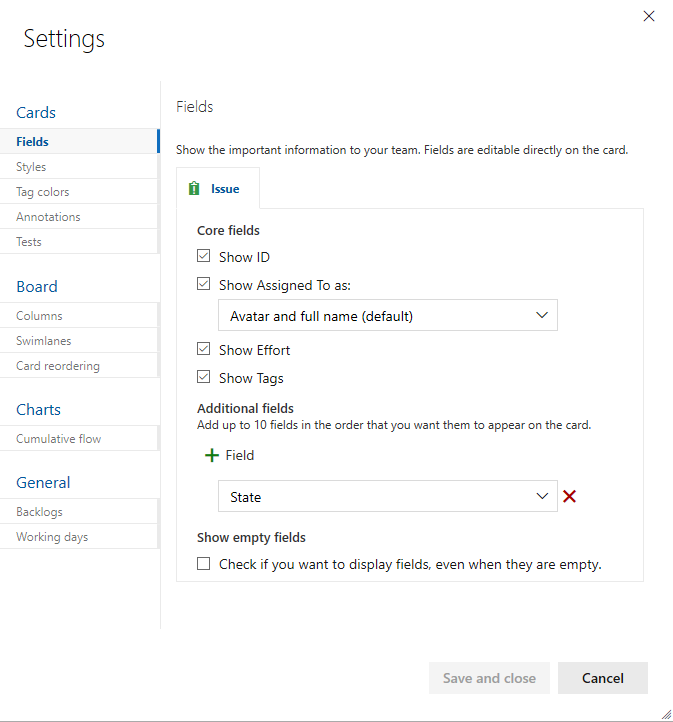Viewport: 673px width, 722px height.
Task: Toggle the Show Tags checkbox
Action: tap(203, 377)
